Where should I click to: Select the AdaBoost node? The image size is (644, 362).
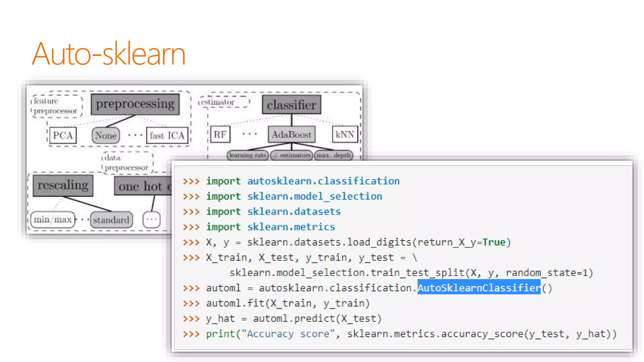pos(291,134)
